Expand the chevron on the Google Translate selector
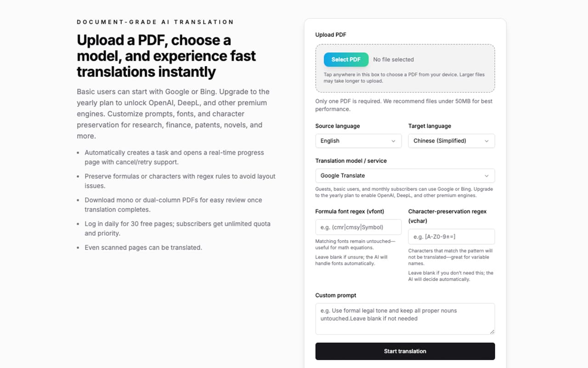The width and height of the screenshot is (588, 368). coord(486,175)
